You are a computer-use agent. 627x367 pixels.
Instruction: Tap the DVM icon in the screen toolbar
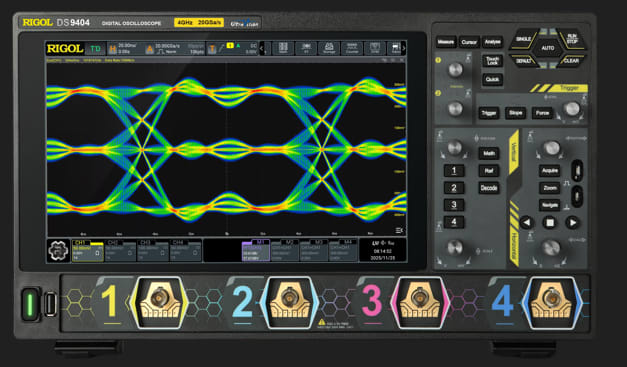tap(375, 48)
